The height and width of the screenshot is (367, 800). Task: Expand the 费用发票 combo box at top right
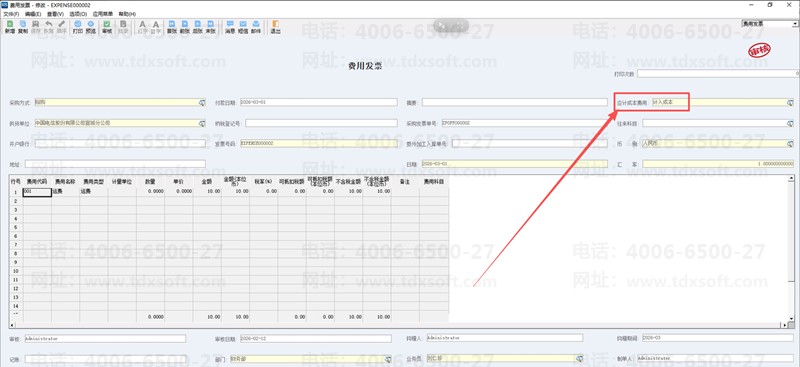point(795,23)
